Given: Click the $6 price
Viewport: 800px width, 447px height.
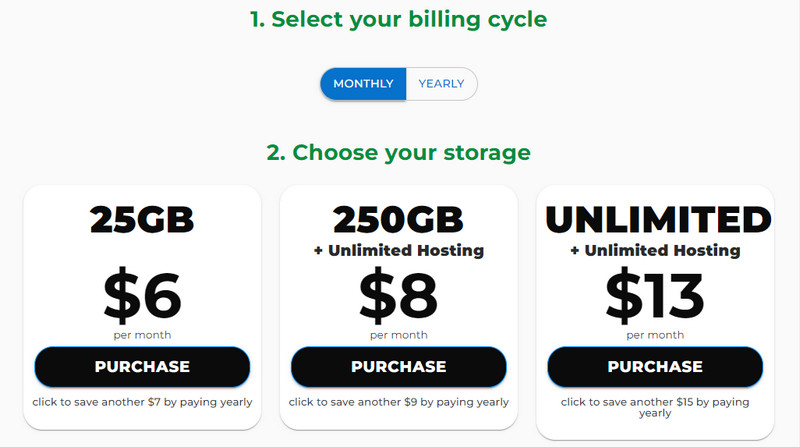Looking at the screenshot, I should 142,294.
